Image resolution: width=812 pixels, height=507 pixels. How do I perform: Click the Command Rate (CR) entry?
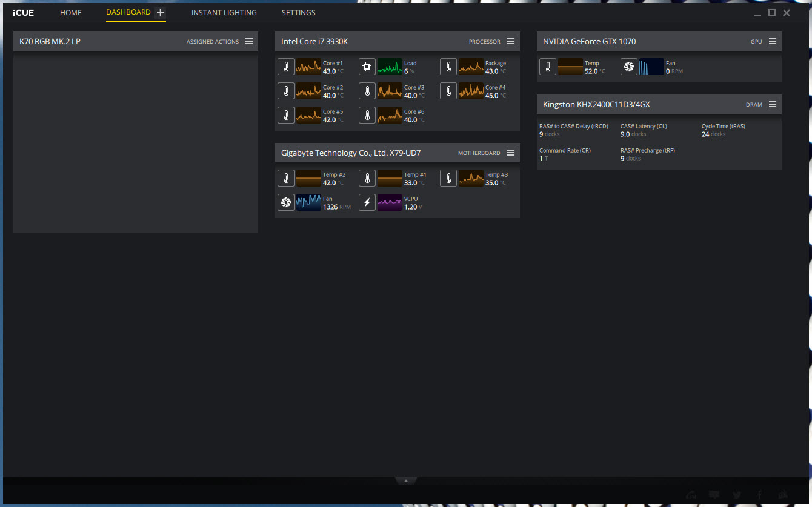pos(565,154)
